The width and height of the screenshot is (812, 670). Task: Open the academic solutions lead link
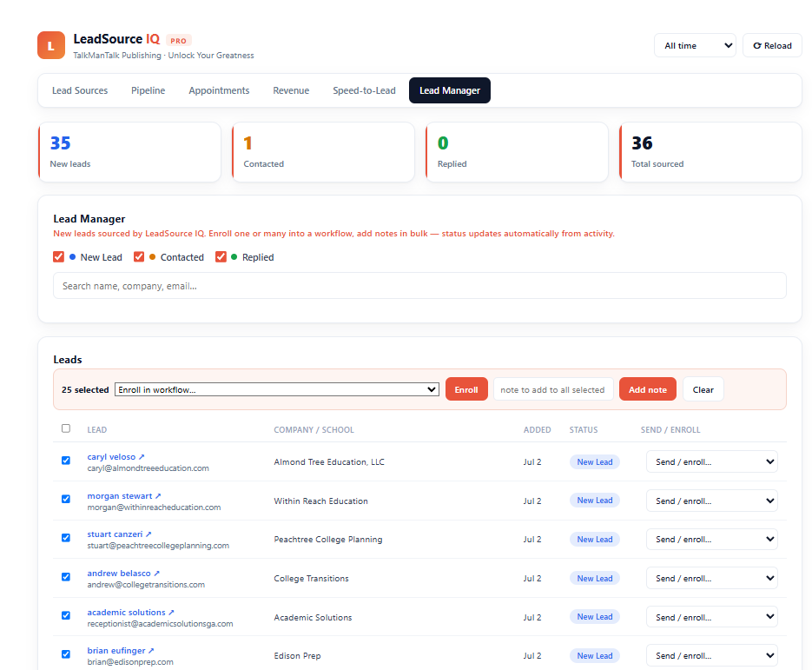click(x=126, y=613)
